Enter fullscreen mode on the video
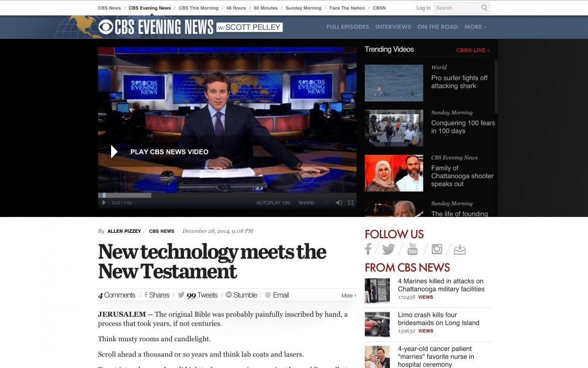This screenshot has height=368, width=588. click(351, 203)
